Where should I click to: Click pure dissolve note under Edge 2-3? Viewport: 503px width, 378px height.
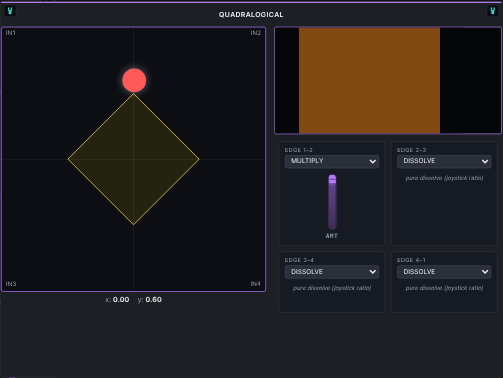click(x=444, y=178)
